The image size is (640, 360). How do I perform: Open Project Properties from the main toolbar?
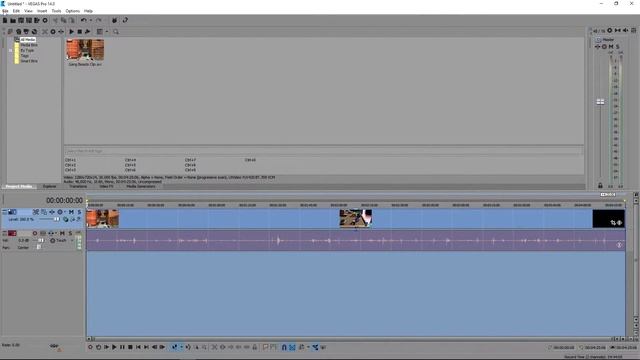[x=45, y=20]
